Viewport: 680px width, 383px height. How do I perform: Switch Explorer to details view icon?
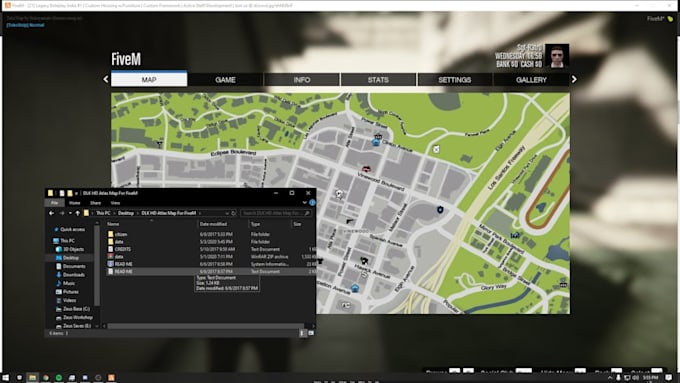[x=302, y=333]
